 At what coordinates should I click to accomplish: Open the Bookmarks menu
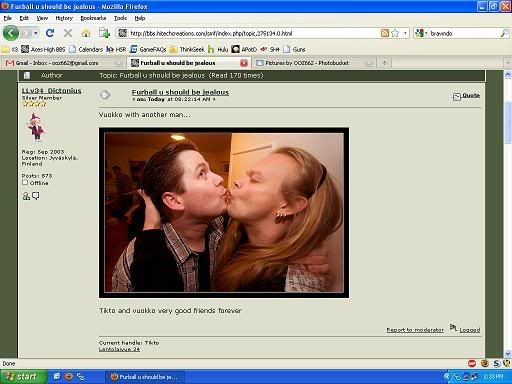point(93,18)
